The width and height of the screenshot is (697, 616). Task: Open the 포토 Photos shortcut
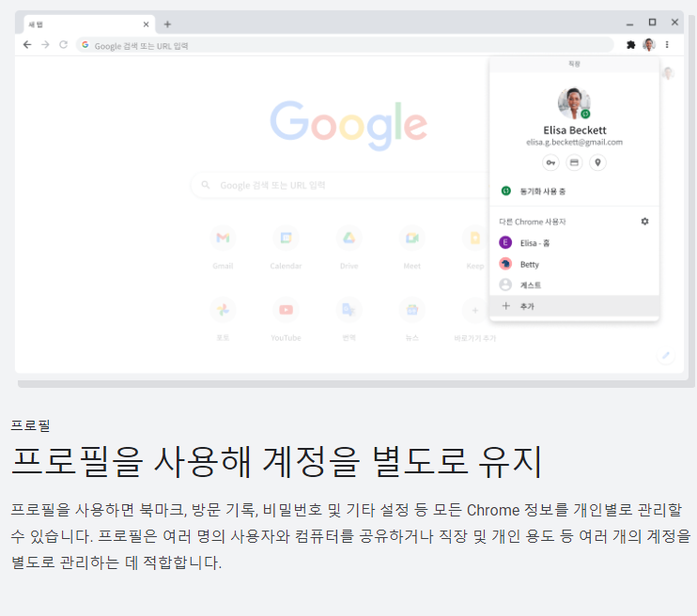coord(223,319)
